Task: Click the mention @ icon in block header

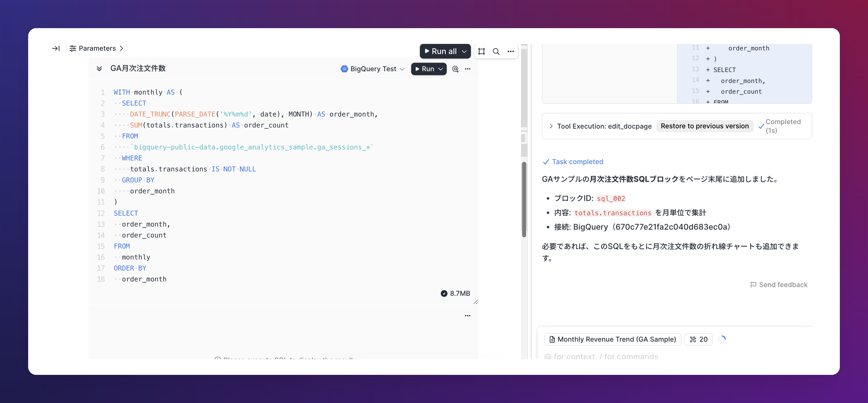Action: [x=455, y=69]
